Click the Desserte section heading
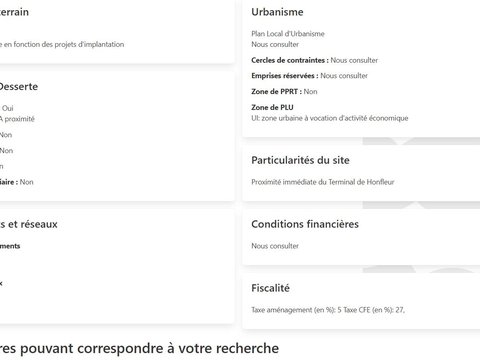Screen dimensions: 480x360 point(18,87)
